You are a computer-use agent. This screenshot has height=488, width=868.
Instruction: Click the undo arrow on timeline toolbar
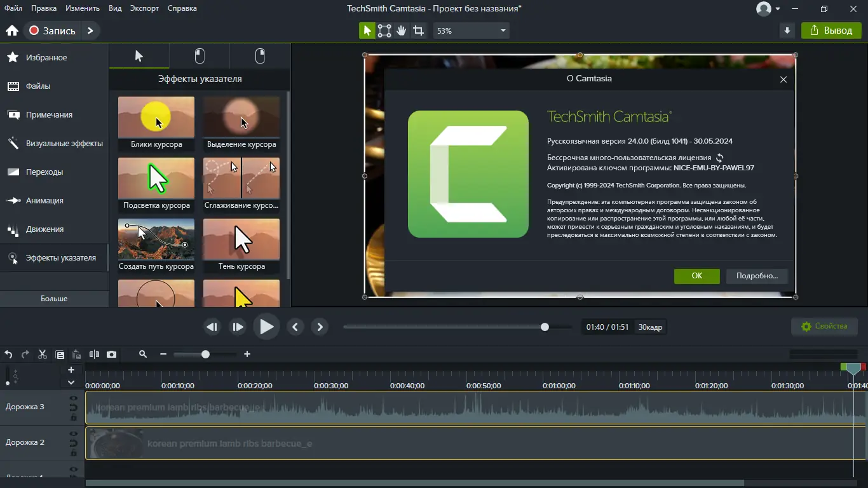click(9, 355)
